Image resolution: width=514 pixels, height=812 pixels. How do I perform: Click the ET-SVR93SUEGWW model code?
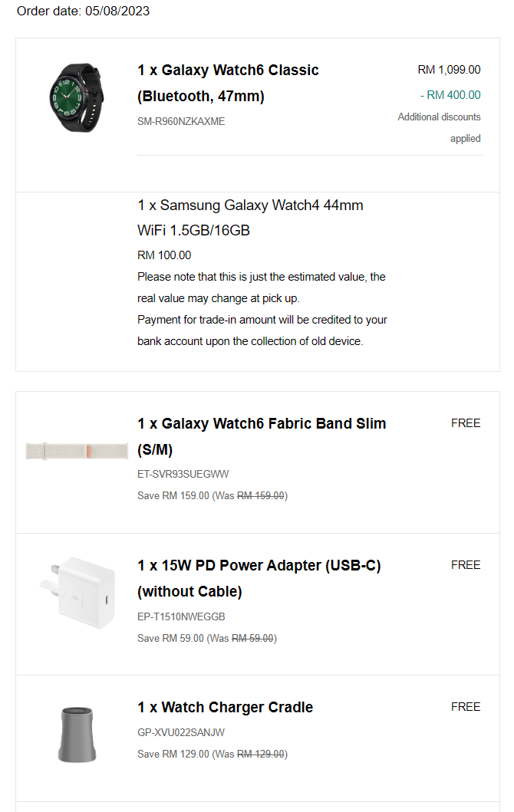tap(183, 475)
